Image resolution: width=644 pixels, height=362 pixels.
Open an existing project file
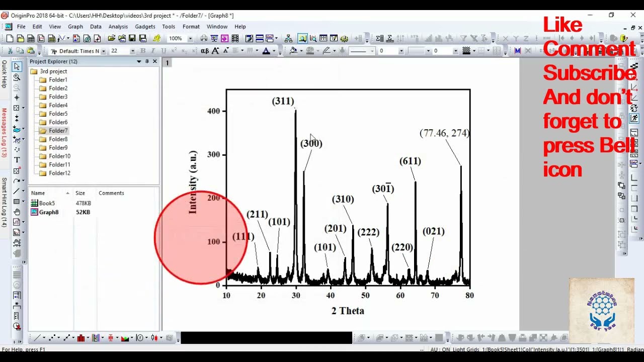point(111,38)
